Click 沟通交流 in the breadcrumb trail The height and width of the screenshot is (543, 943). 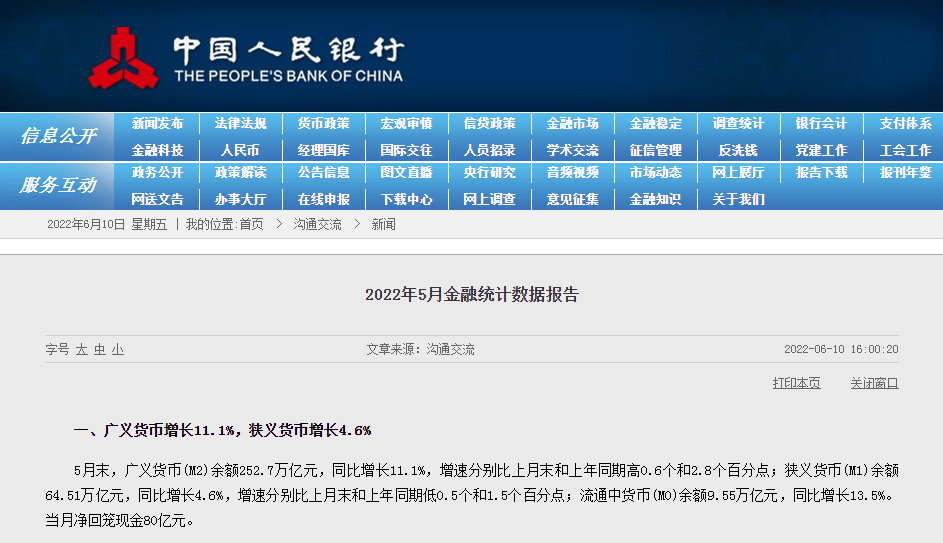pos(317,225)
